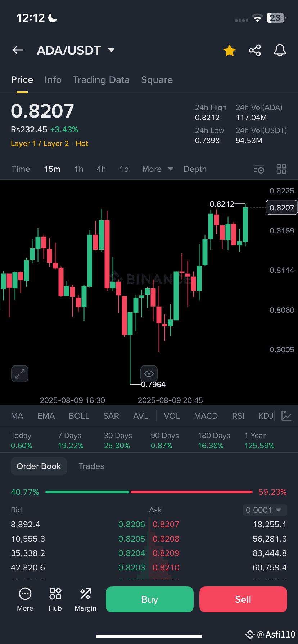Click the 1 Year 125.59% performance
298x644 pixels.
tap(259, 441)
